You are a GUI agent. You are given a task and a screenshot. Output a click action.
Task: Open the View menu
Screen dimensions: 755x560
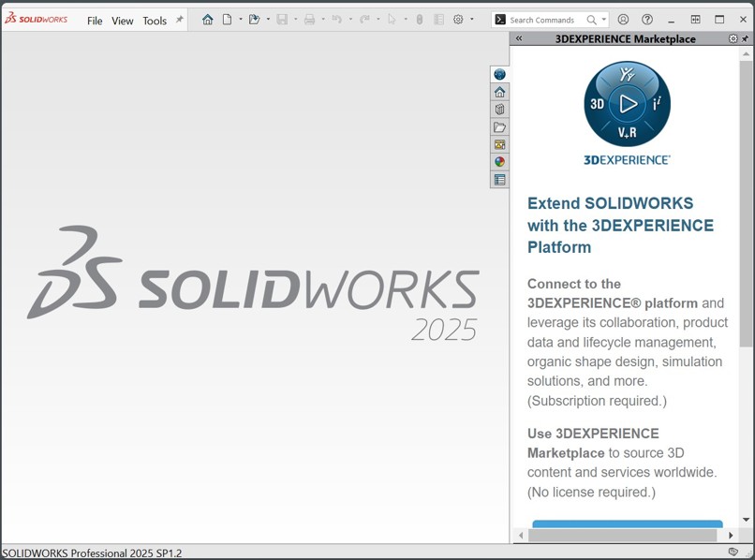coord(123,21)
